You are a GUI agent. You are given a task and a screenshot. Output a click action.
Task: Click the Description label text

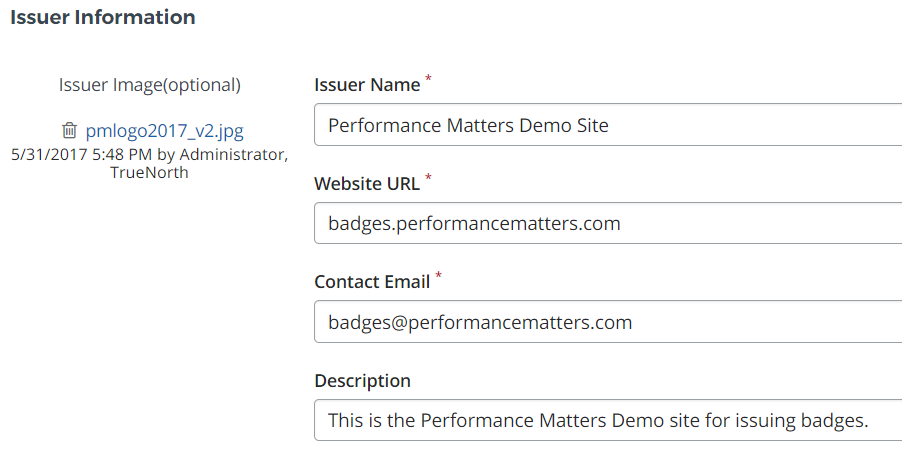point(362,381)
